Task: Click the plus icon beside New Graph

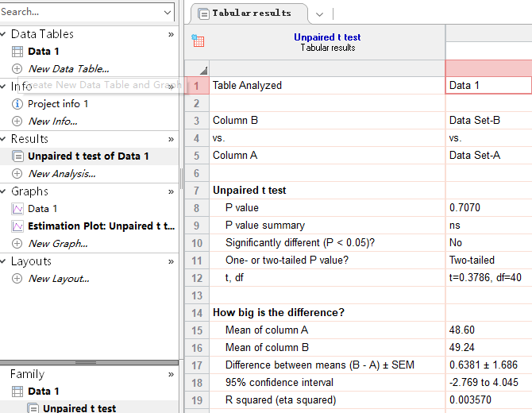Action: tap(17, 244)
